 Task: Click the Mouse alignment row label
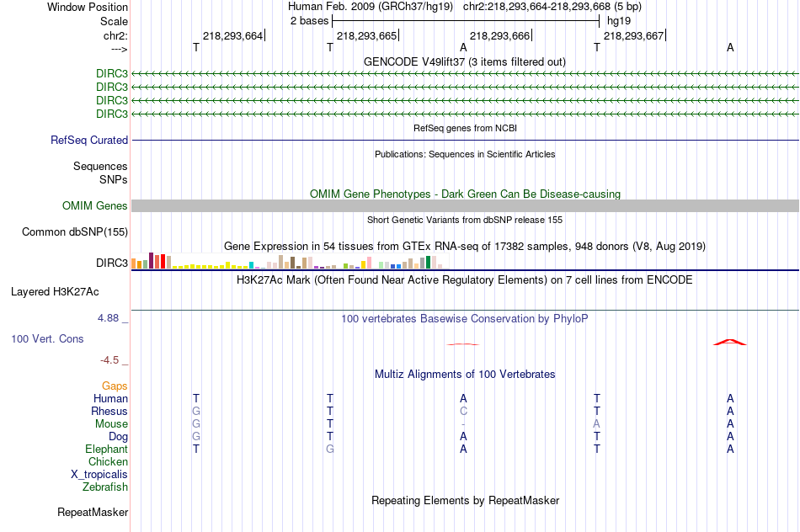pyautogui.click(x=111, y=424)
